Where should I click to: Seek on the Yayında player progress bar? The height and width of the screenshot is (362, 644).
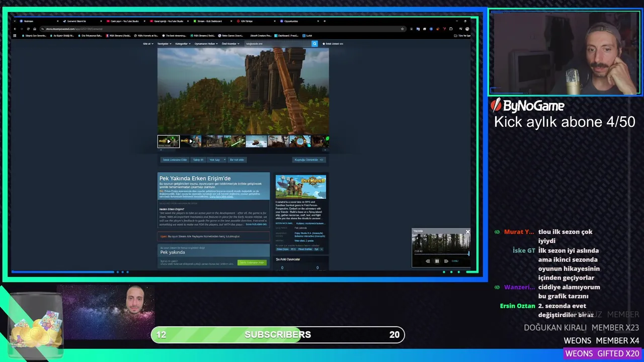pyautogui.click(x=441, y=254)
